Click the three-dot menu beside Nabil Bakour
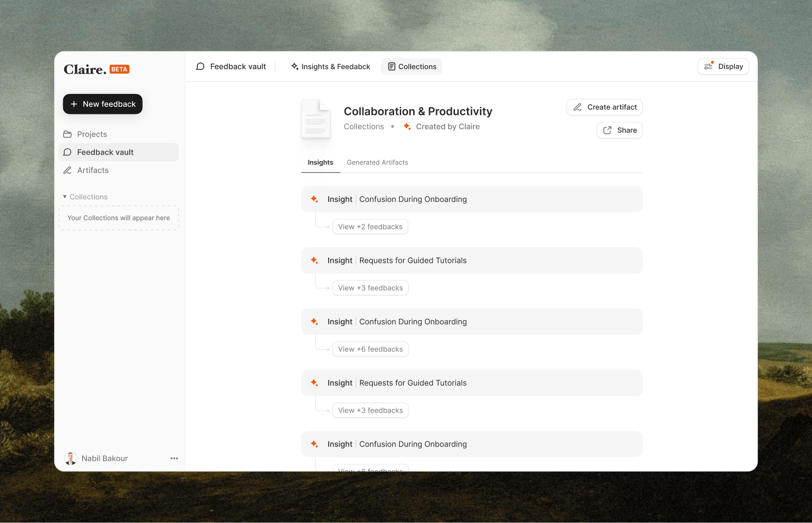This screenshot has width=812, height=523. (x=174, y=458)
